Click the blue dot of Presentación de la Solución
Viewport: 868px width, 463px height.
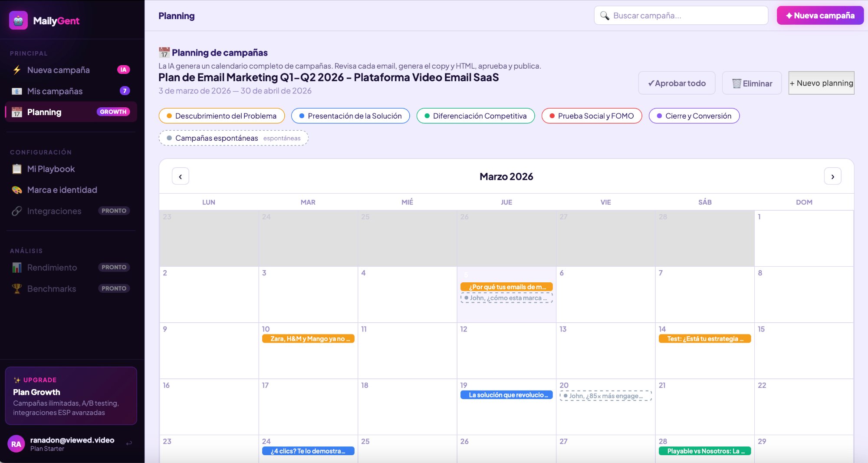click(x=302, y=116)
